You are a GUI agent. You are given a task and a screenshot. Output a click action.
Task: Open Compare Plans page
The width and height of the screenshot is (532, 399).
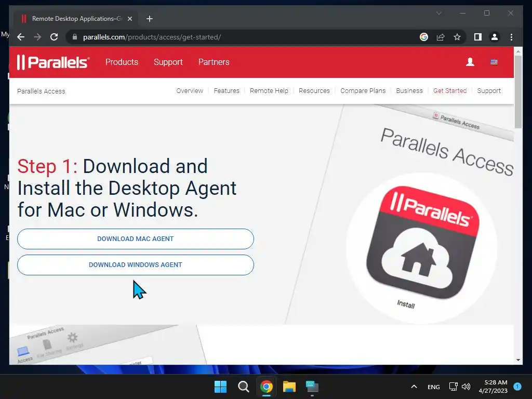(363, 90)
